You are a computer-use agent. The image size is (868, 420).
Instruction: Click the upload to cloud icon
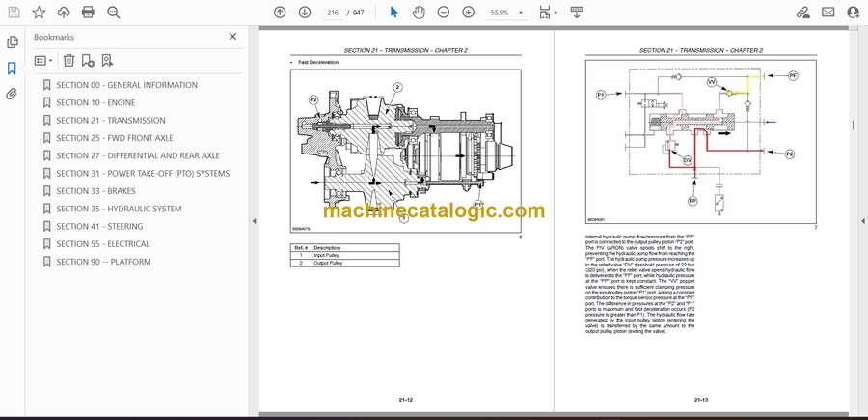[x=64, y=12]
